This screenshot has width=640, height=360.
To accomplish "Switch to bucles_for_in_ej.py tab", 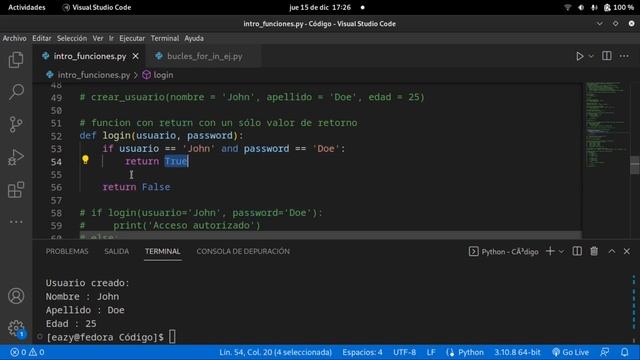I will point(204,56).
